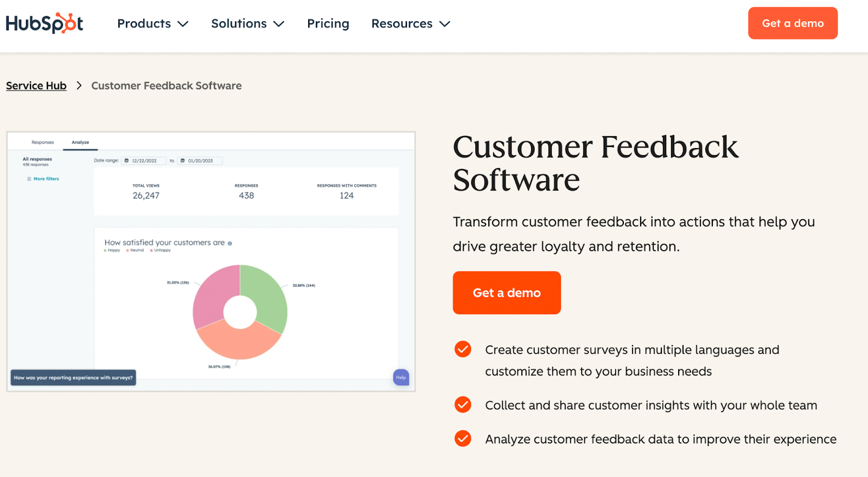The width and height of the screenshot is (868, 477).
Task: Switch to the Responses tab
Action: (x=43, y=142)
